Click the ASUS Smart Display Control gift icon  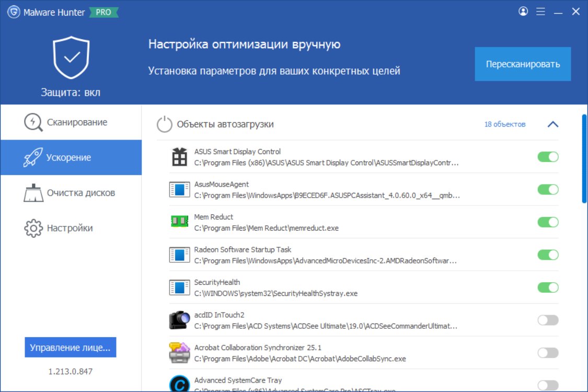(x=179, y=157)
